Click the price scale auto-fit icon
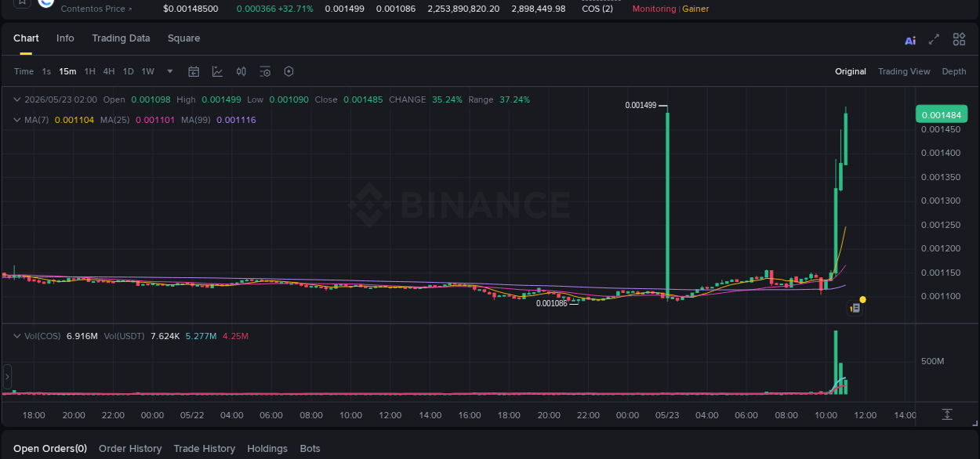This screenshot has width=980, height=459. [947, 414]
